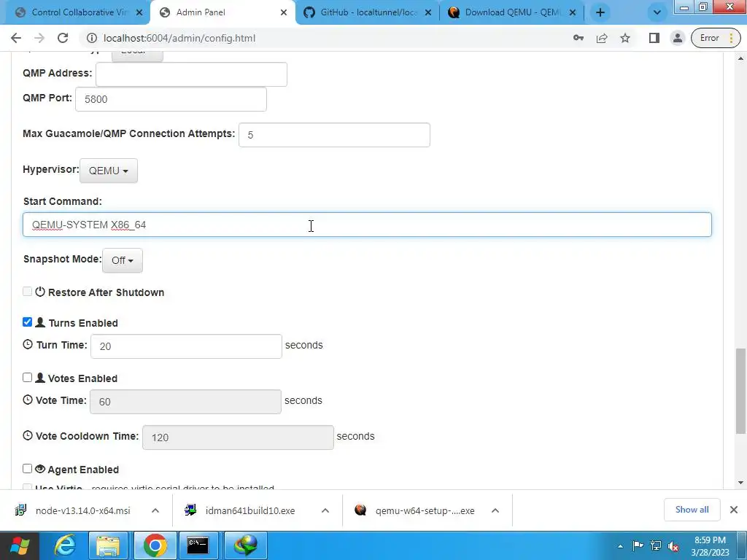Screen dimensions: 747x560
Task: Expand options for qemu-w64-setup download
Action: point(495,510)
